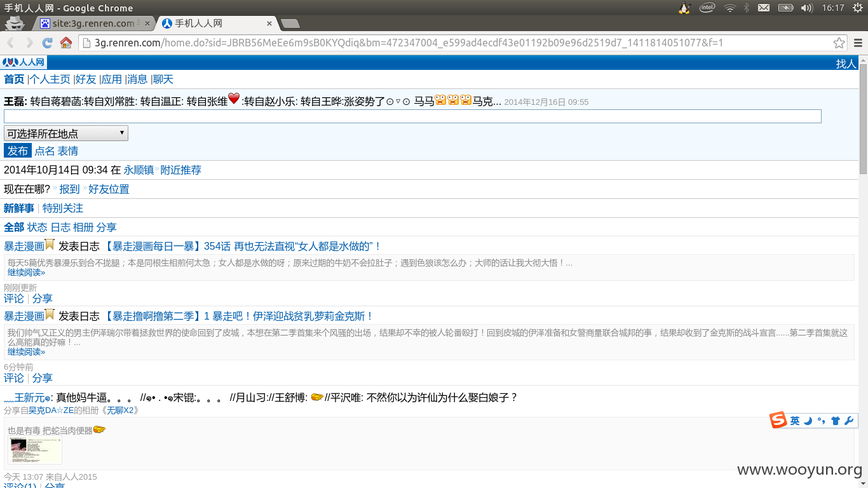Select the 新鲜事 tab
The image size is (868, 488).
pyautogui.click(x=19, y=208)
